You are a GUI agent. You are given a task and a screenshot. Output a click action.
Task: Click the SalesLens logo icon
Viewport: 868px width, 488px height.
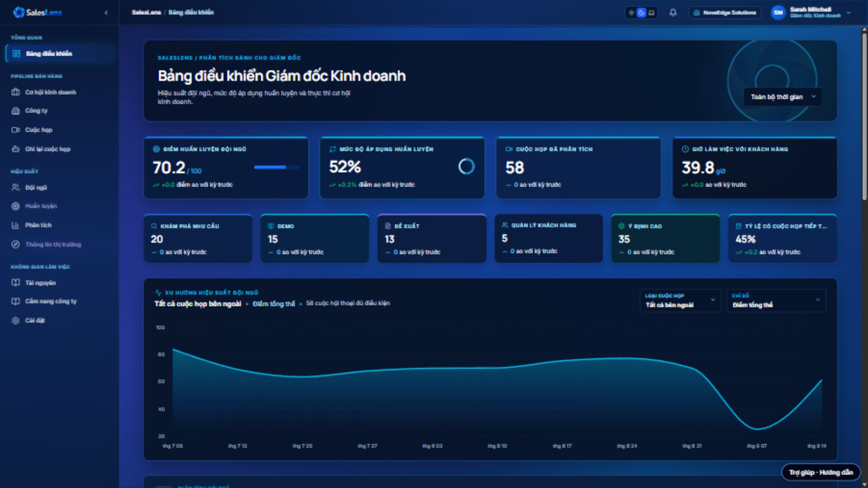(19, 13)
